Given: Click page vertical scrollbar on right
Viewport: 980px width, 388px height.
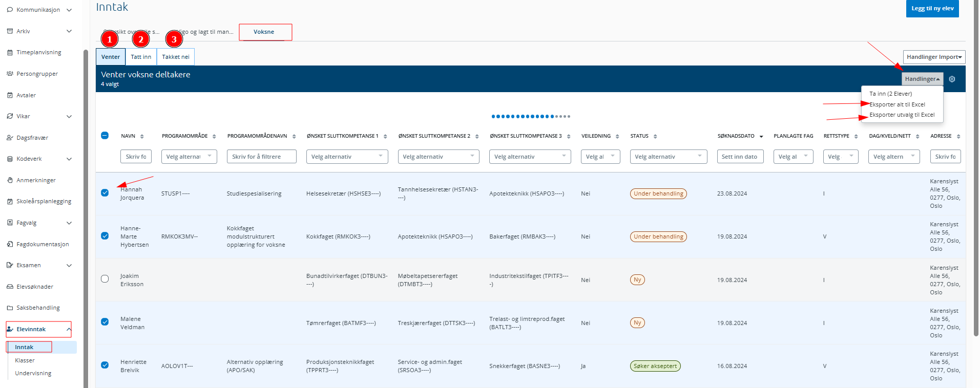Looking at the screenshot, I should point(976,169).
